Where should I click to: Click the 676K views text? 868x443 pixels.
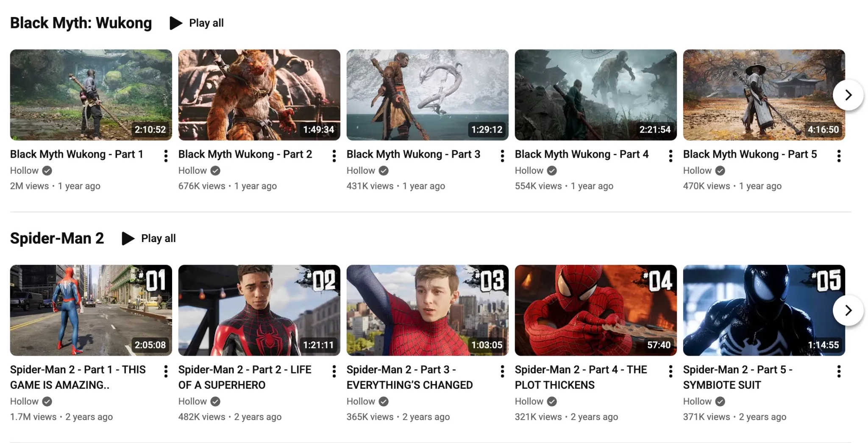[x=202, y=186]
